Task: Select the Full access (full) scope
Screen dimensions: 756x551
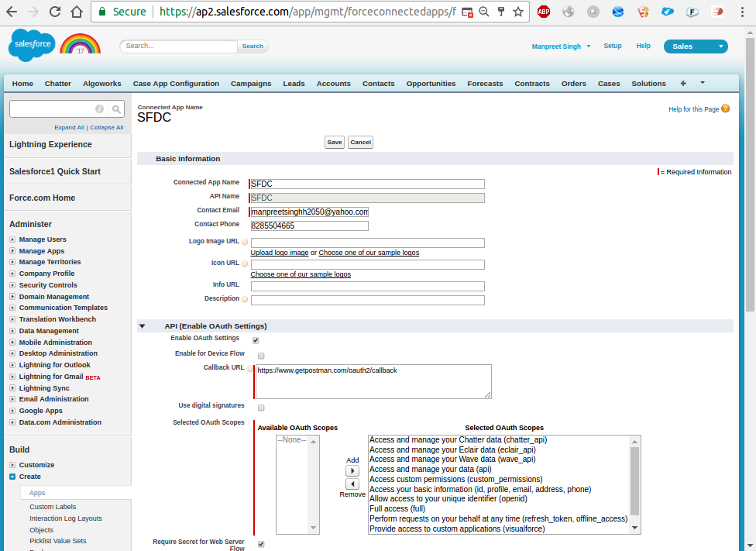Action: (397, 508)
